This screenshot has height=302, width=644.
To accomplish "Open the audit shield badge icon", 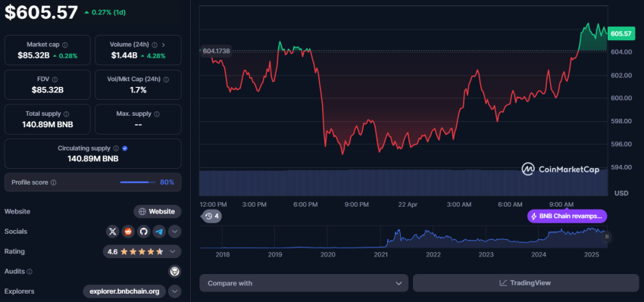I will click(174, 271).
